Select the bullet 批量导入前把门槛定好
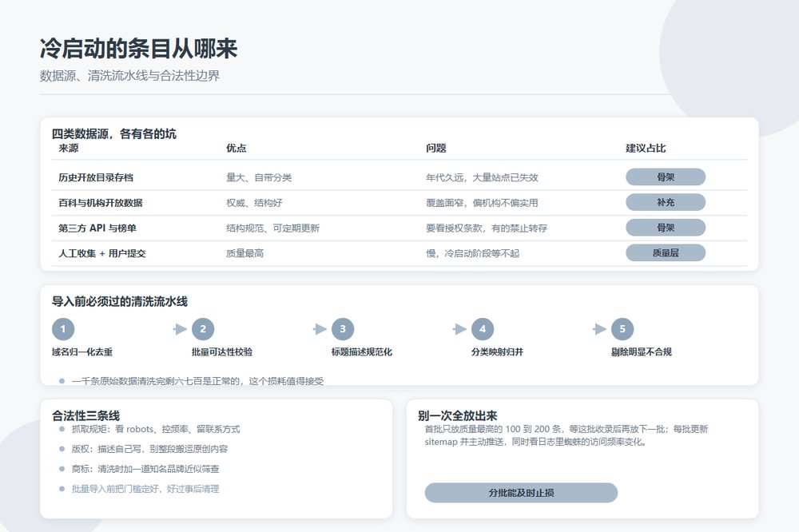This screenshot has width=799, height=532. (145, 489)
